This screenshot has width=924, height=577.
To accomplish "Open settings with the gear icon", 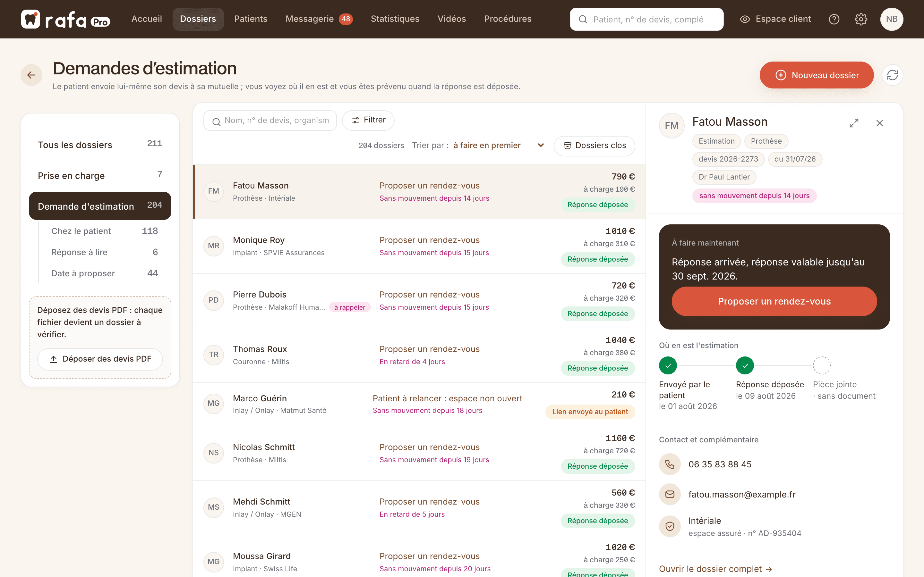I will 860,19.
